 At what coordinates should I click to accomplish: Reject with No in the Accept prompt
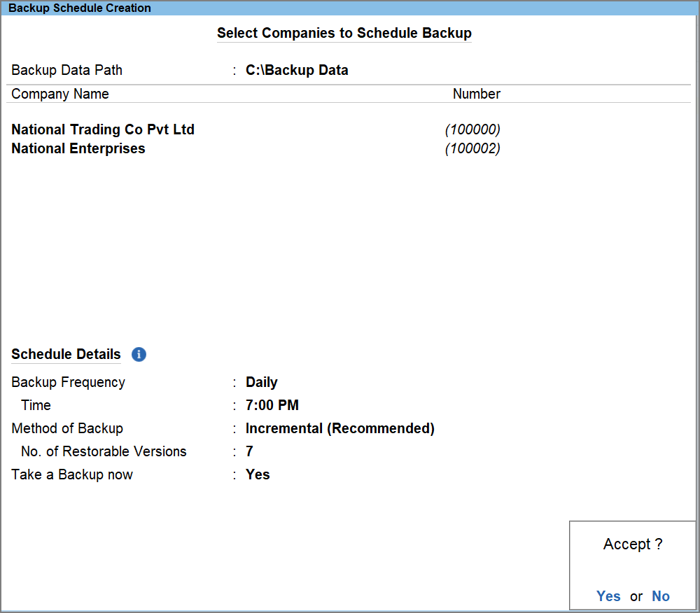[660, 596]
